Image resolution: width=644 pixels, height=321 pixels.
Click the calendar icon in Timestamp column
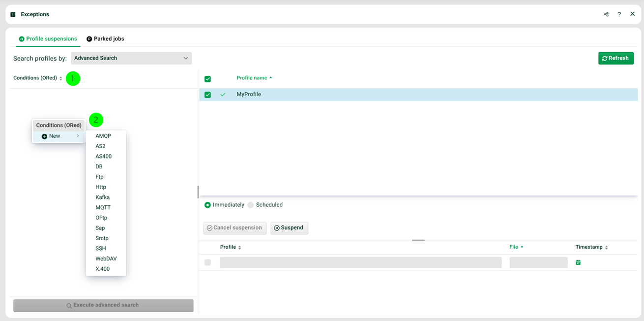[578, 262]
